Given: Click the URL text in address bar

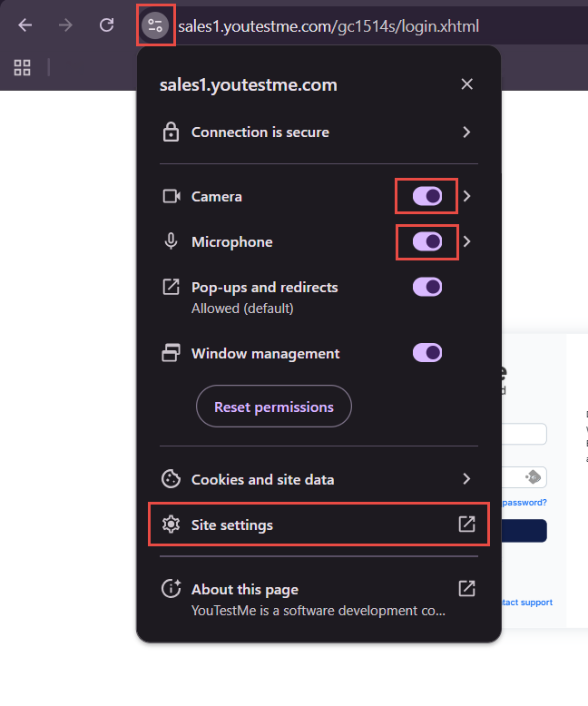Looking at the screenshot, I should [x=328, y=26].
